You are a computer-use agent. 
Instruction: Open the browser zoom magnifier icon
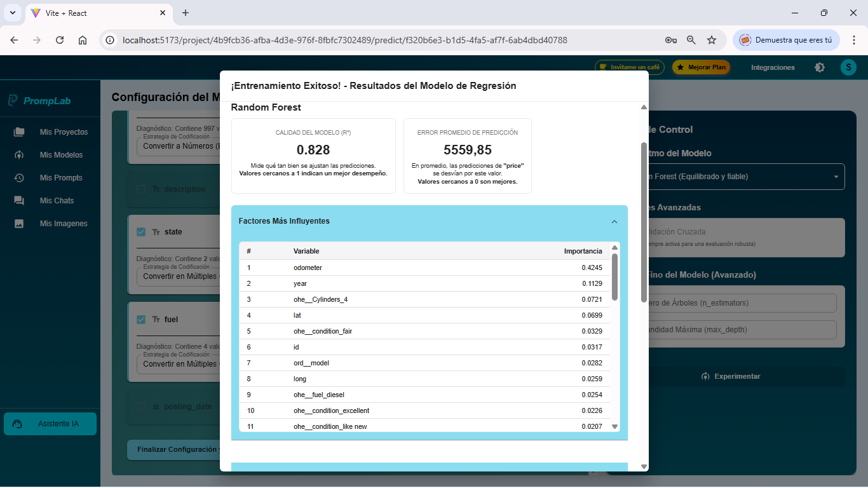[x=691, y=40]
